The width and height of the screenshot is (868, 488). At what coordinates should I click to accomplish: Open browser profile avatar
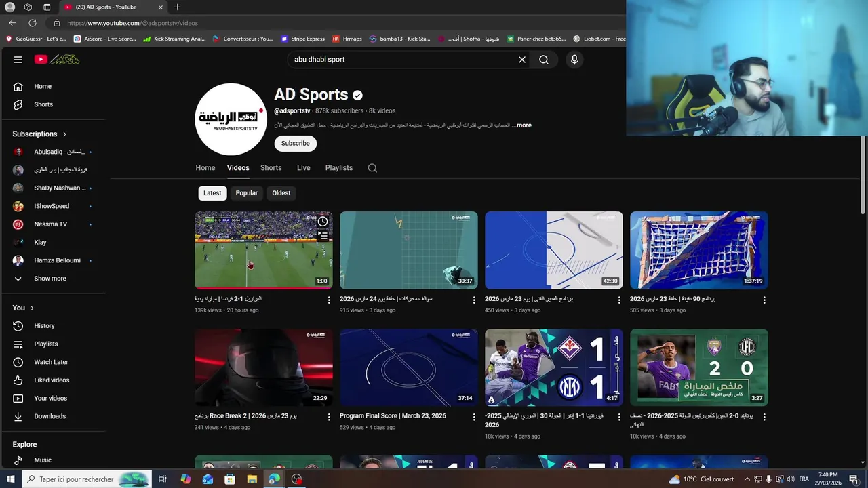(x=9, y=7)
